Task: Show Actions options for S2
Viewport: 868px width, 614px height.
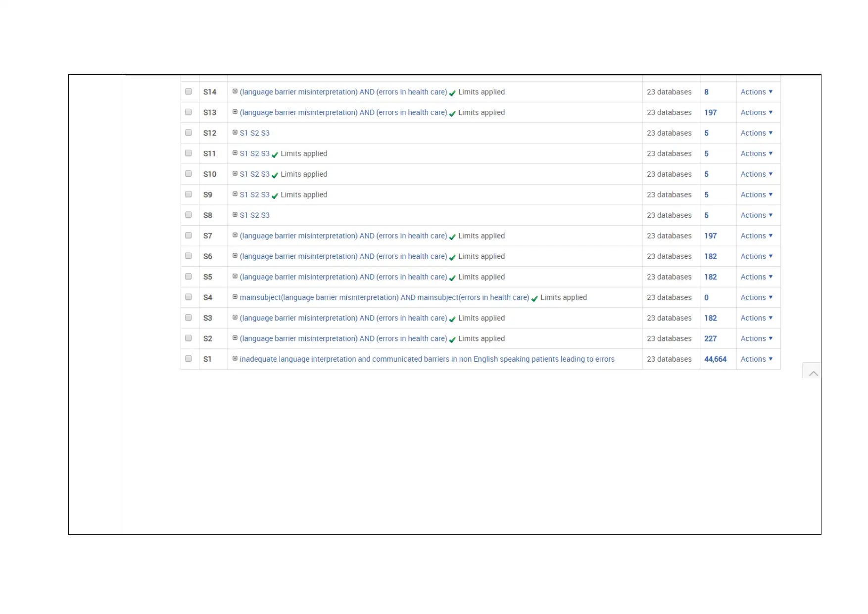Action: 756,338
